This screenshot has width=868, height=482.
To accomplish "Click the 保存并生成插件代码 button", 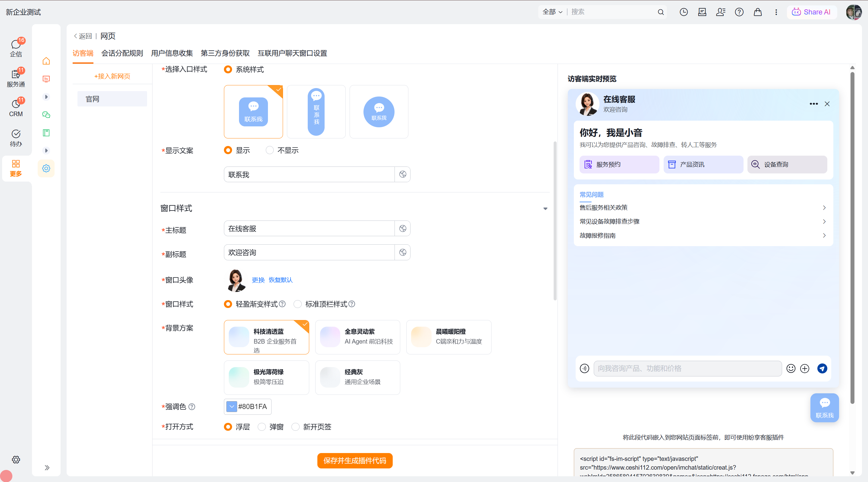I will 355,460.
